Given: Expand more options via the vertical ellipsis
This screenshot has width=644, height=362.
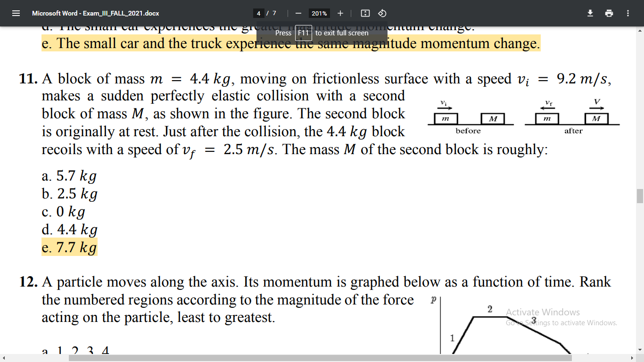Looking at the screenshot, I should tap(627, 13).
